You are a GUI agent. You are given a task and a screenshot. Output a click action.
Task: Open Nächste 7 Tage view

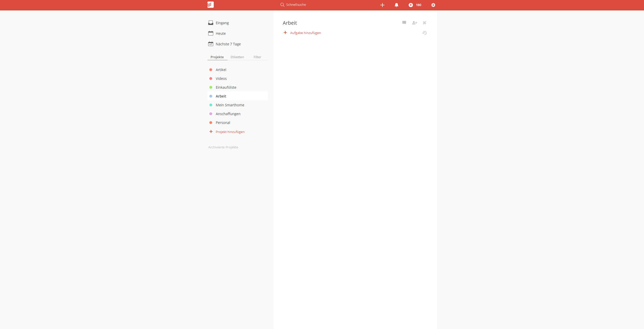tap(228, 44)
